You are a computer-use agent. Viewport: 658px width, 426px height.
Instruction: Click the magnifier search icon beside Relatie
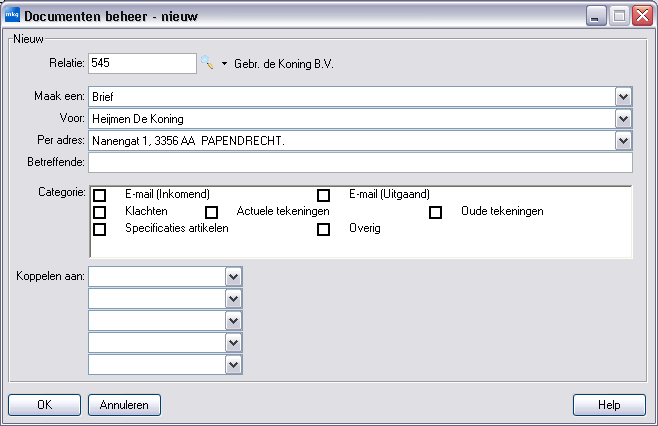point(207,63)
